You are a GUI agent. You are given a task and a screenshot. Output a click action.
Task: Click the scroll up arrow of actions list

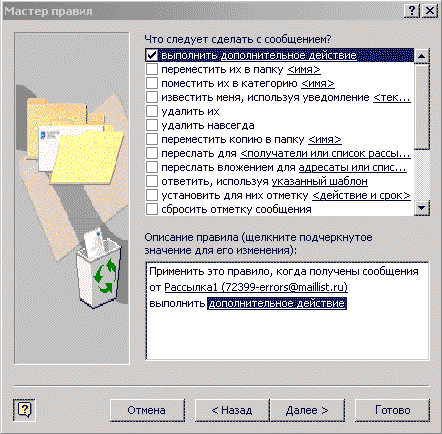422,56
